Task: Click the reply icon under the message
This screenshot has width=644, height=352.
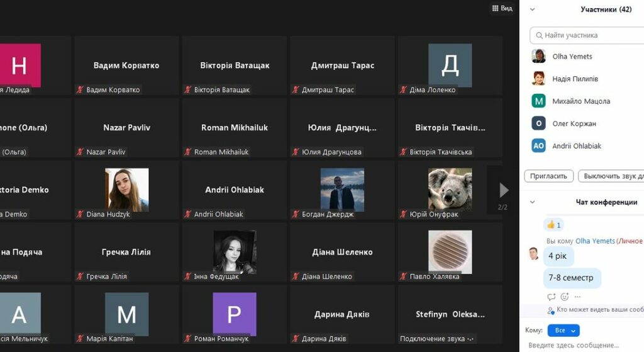Action: [x=552, y=297]
